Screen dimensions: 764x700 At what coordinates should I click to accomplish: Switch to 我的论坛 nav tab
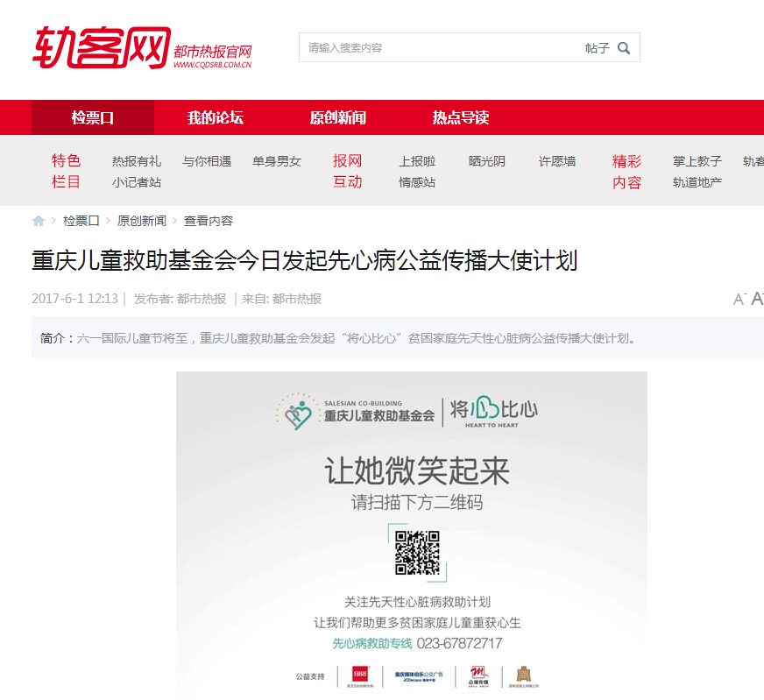click(216, 117)
